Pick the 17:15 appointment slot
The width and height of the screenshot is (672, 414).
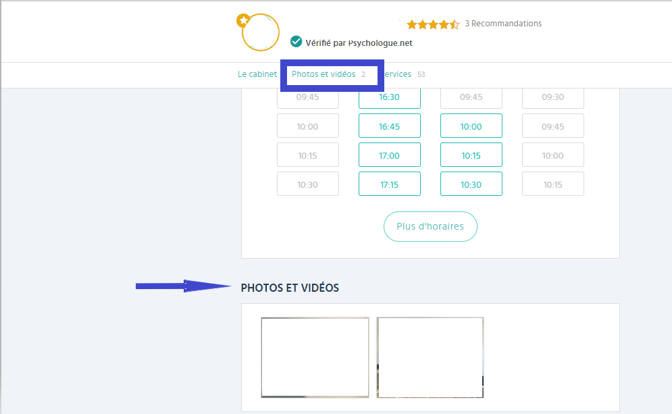click(x=389, y=184)
